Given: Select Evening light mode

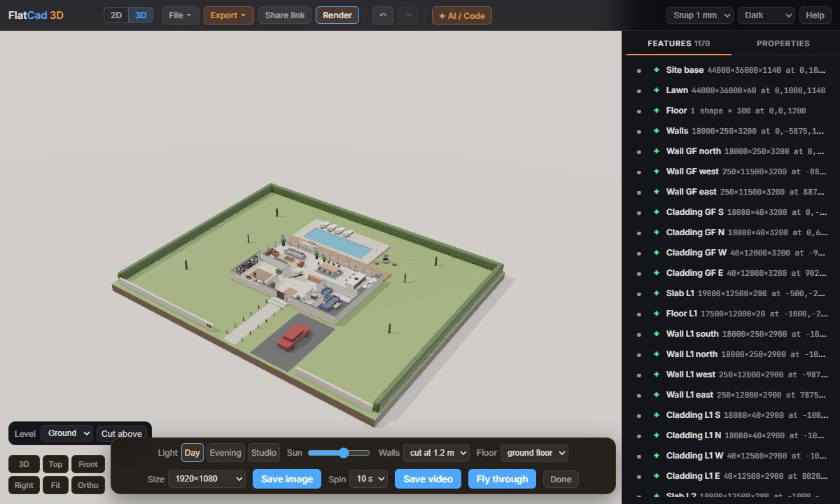Looking at the screenshot, I should coord(225,453).
